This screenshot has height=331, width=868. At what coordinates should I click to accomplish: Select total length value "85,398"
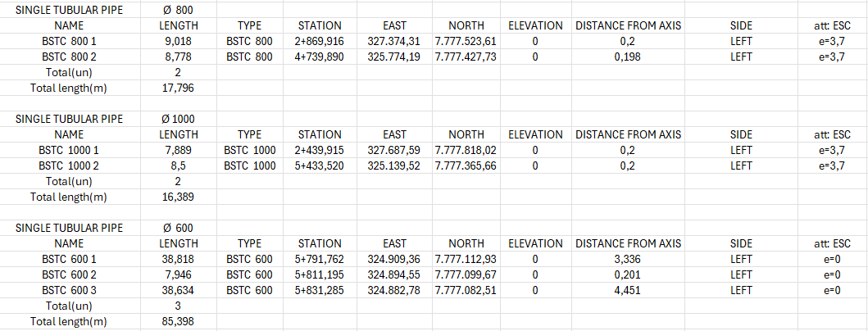[x=178, y=321]
